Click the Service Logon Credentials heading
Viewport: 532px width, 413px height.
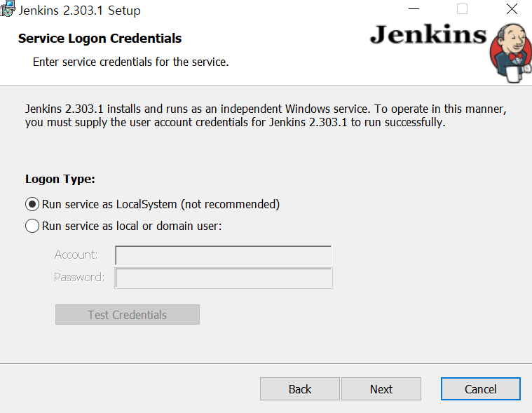click(100, 39)
